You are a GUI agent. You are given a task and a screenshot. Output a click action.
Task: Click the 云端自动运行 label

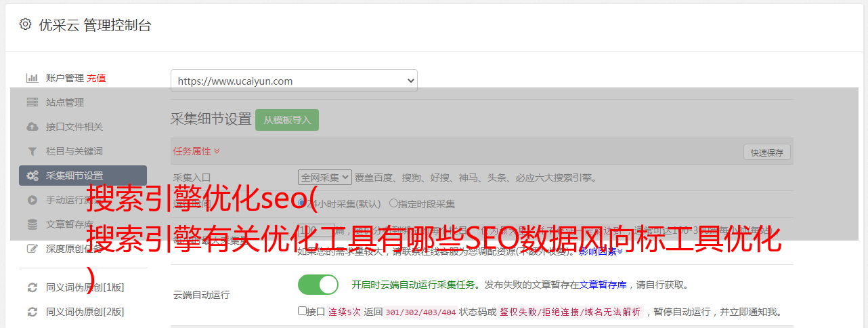(202, 295)
